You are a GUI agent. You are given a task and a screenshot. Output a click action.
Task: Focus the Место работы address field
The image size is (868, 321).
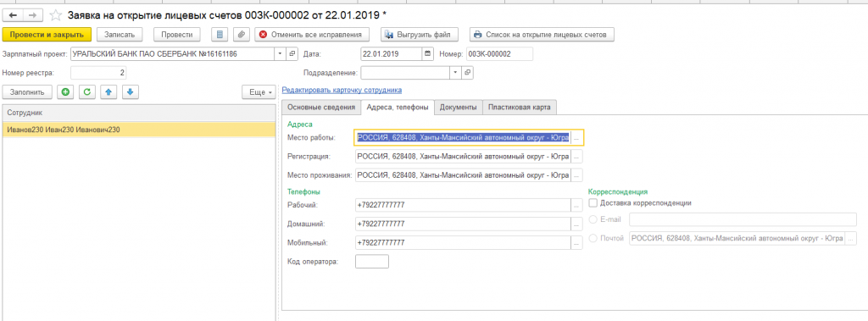click(x=463, y=137)
